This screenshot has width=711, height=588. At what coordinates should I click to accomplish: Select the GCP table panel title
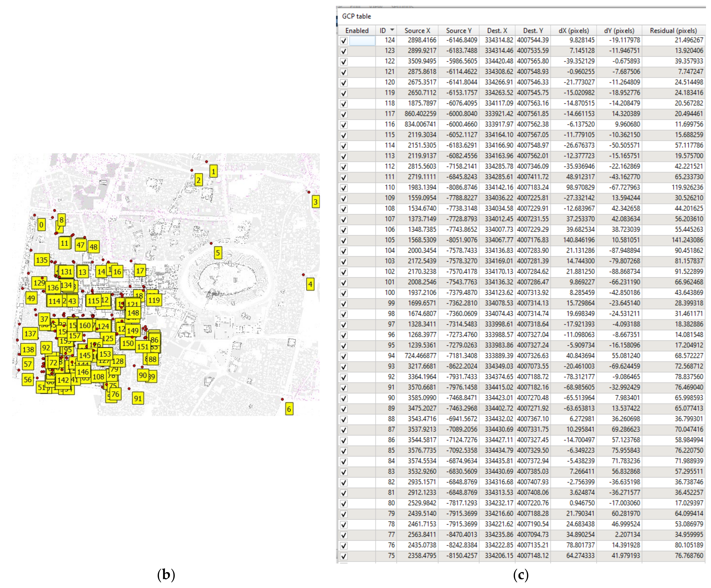356,16
